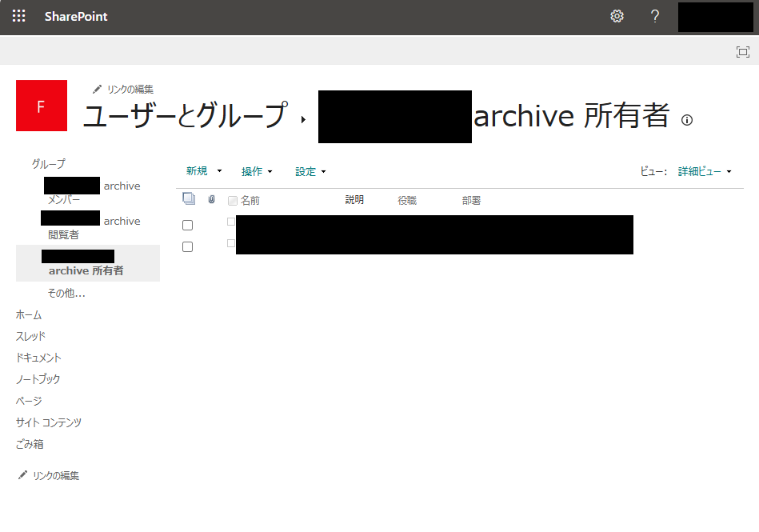The width and height of the screenshot is (759, 532).
Task: Open the help question mark
Action: click(654, 16)
